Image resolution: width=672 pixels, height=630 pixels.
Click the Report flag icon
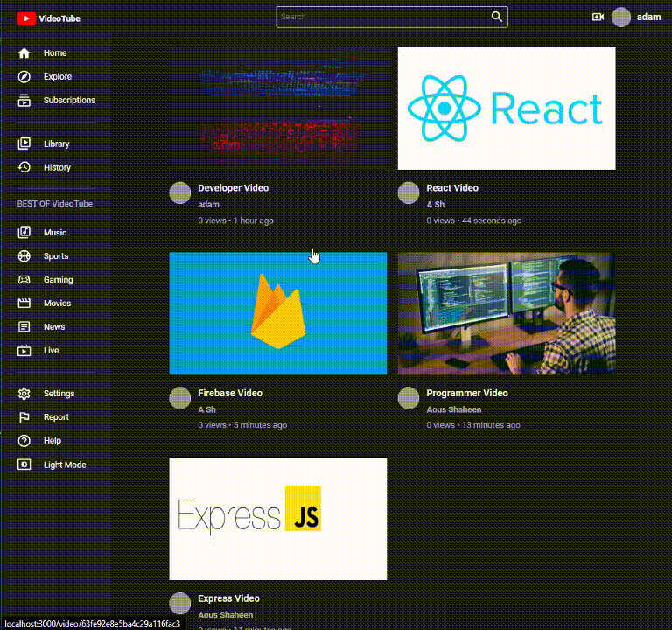click(24, 417)
